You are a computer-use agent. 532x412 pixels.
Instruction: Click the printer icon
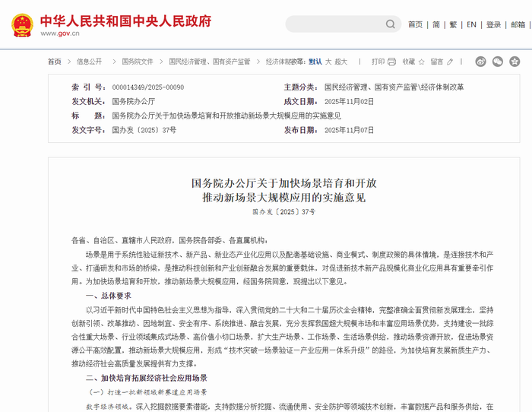pyautogui.click(x=392, y=62)
